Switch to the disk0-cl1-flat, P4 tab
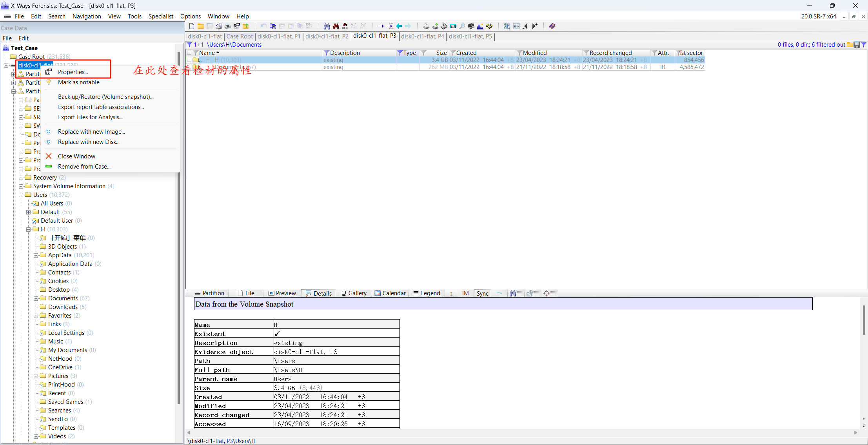The width and height of the screenshot is (868, 445). coord(422,36)
